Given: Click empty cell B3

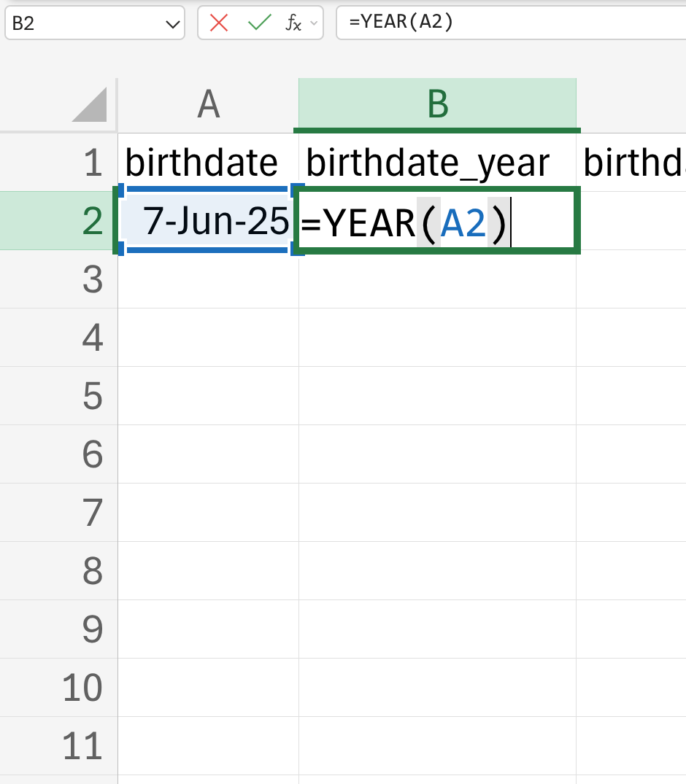Looking at the screenshot, I should 437,279.
